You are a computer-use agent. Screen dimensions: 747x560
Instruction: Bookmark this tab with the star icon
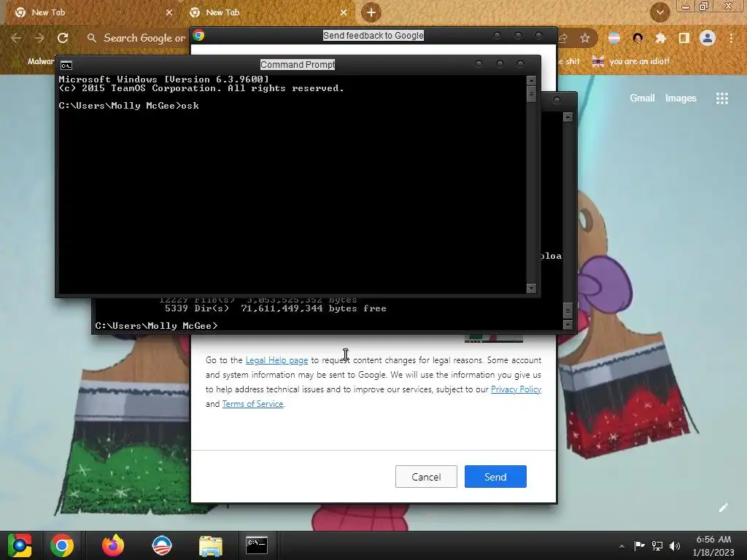[x=585, y=38]
